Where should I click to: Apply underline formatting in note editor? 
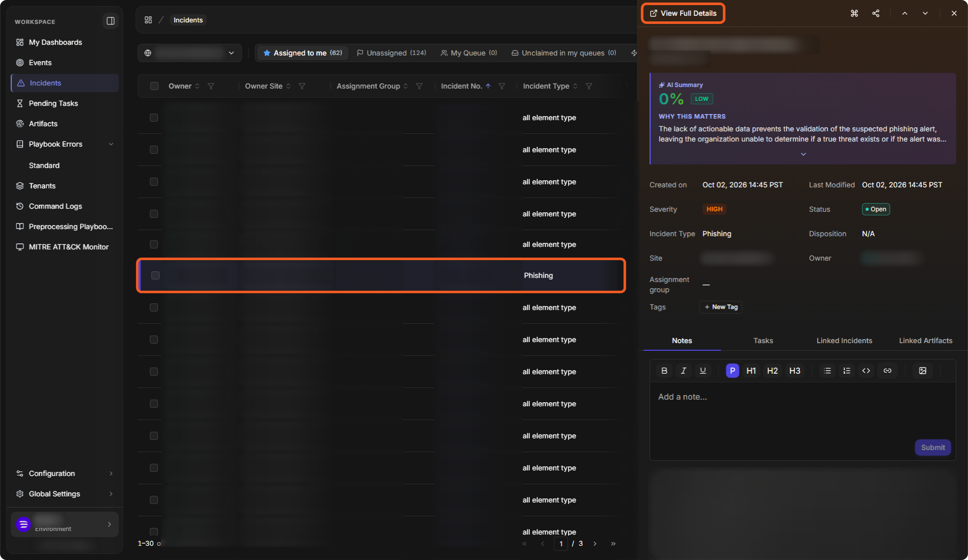point(703,371)
